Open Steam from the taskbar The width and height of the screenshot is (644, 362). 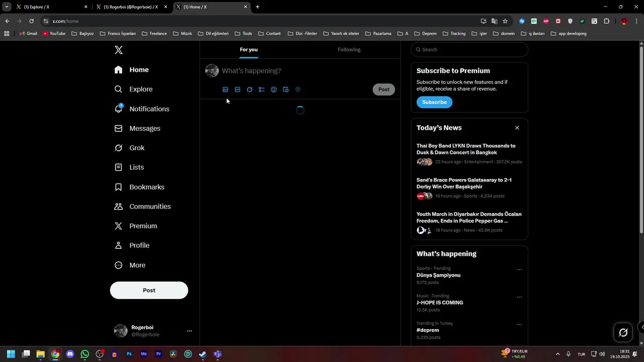[x=203, y=354]
